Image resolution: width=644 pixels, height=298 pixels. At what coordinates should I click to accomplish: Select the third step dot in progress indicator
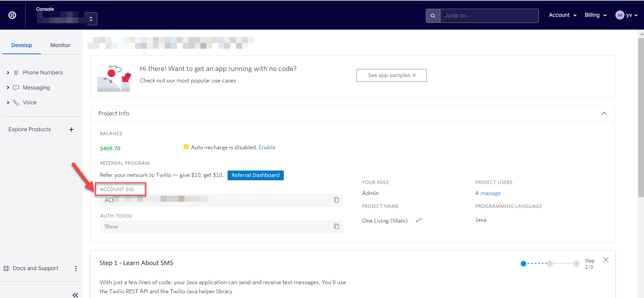point(577,264)
